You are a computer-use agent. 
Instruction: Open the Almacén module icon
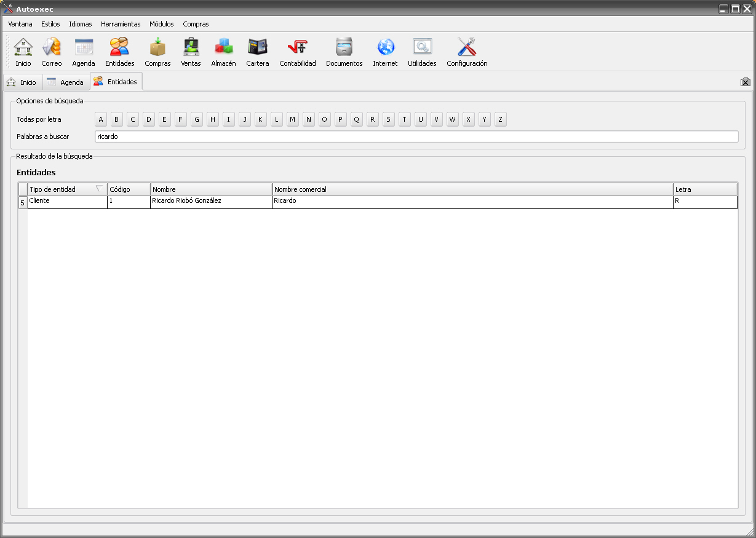click(x=223, y=52)
